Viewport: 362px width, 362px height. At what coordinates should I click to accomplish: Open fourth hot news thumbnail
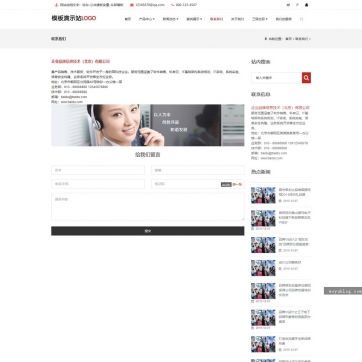263,268
